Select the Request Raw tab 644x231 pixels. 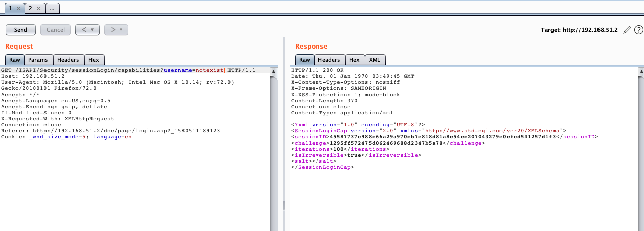tap(15, 60)
